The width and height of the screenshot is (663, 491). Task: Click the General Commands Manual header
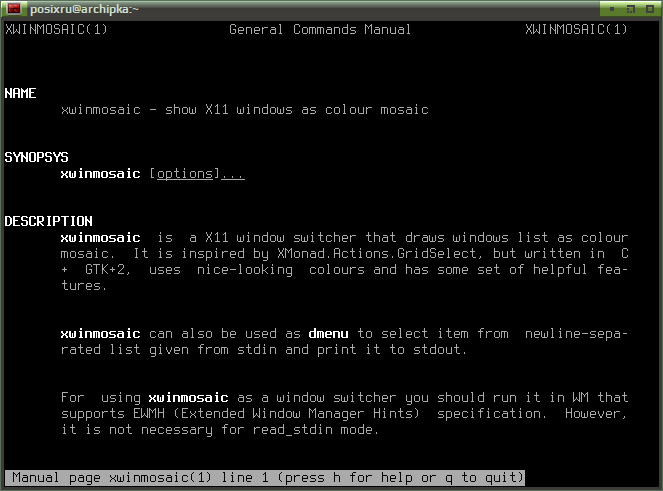(x=320, y=29)
